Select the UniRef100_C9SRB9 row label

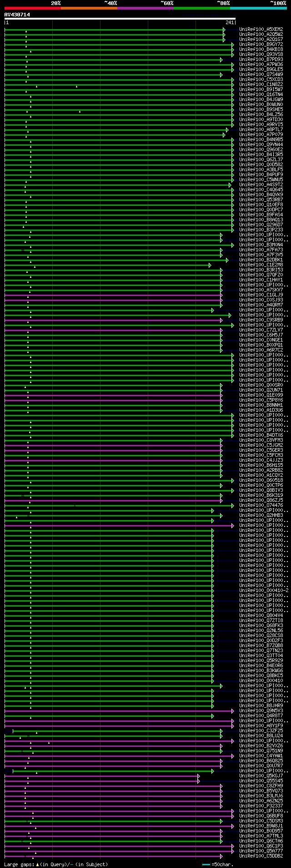pyautogui.click(x=261, y=320)
